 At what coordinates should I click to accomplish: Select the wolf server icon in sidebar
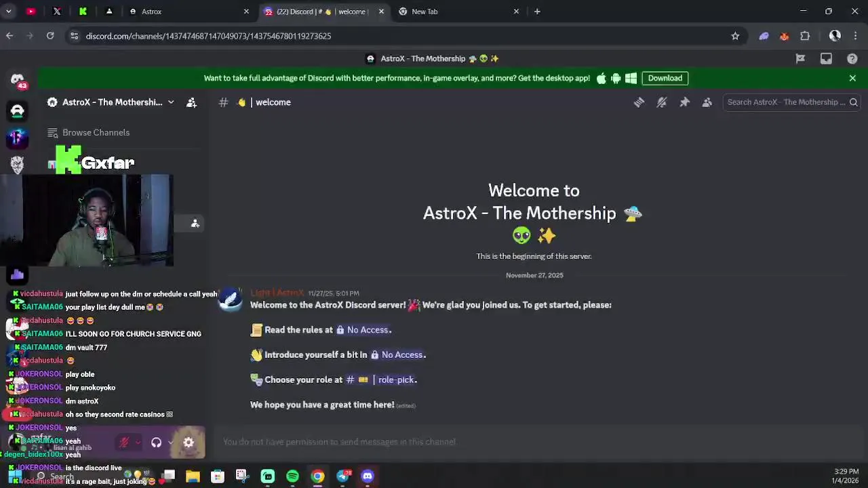[x=18, y=164]
